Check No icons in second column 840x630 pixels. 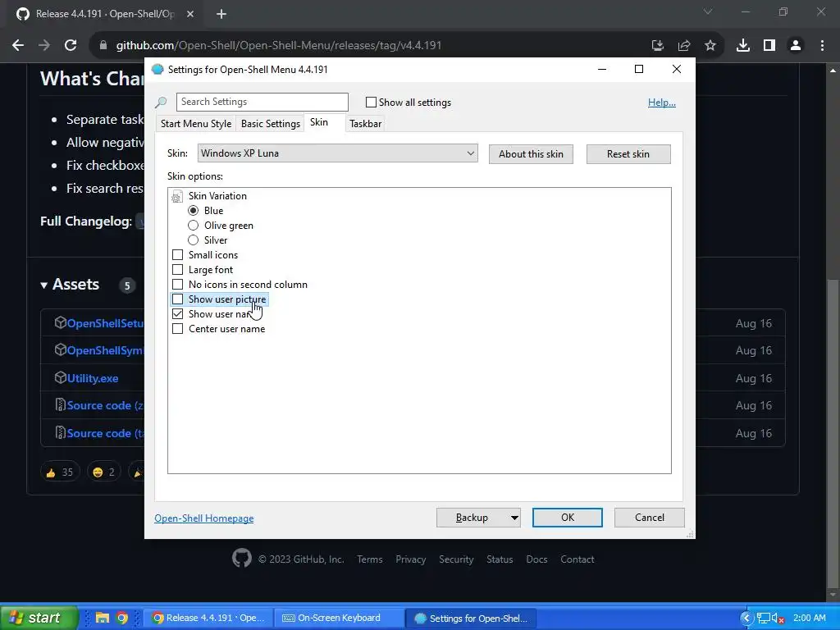click(x=177, y=285)
